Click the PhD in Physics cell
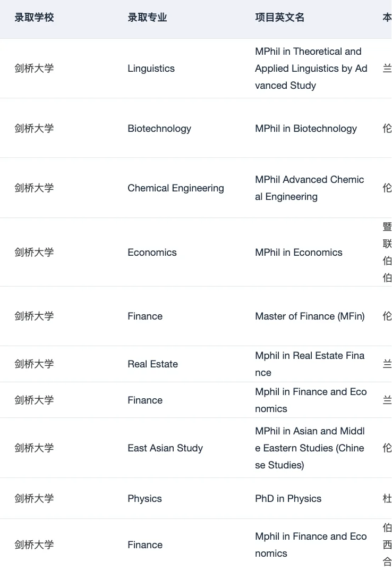 click(x=288, y=498)
